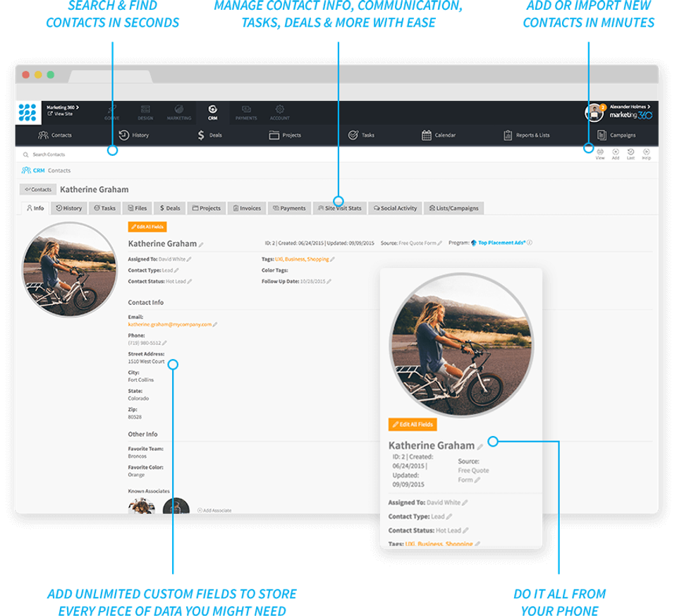The height and width of the screenshot is (616, 677).
Task: Click the Top Placement Ads link
Action: [501, 243]
